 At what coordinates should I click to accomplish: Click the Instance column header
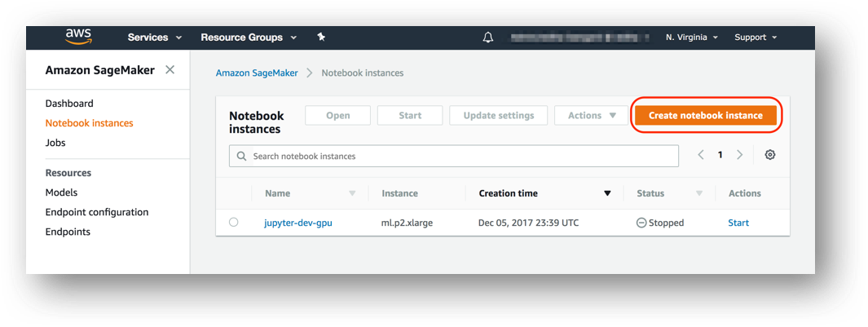[x=399, y=193]
